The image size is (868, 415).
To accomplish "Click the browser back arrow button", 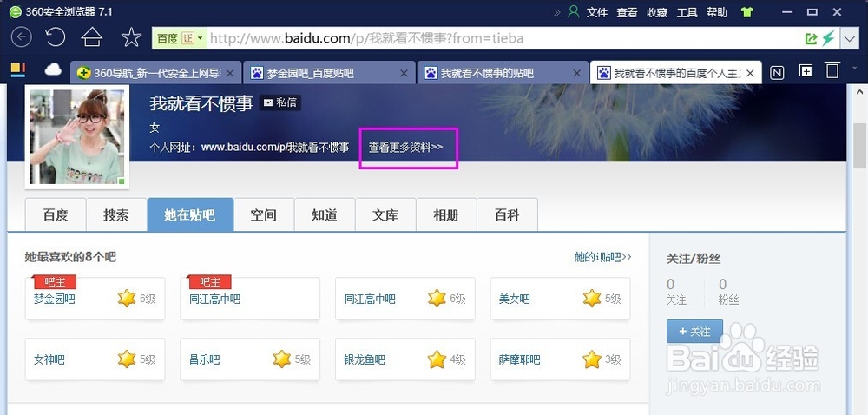I will (x=21, y=37).
